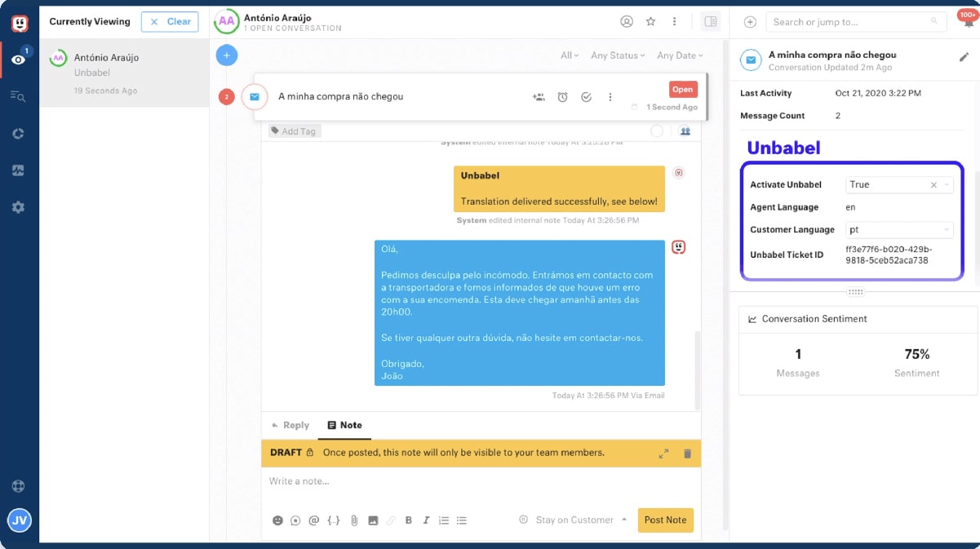Click the emoji icon in note toolbar
Screen dimensions: 980x549
click(x=277, y=520)
